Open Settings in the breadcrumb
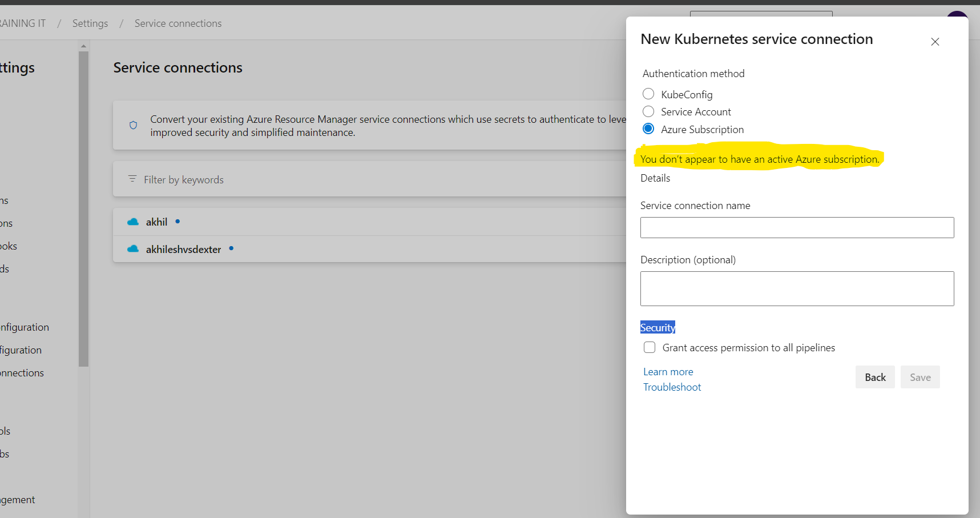980x518 pixels. pos(90,23)
